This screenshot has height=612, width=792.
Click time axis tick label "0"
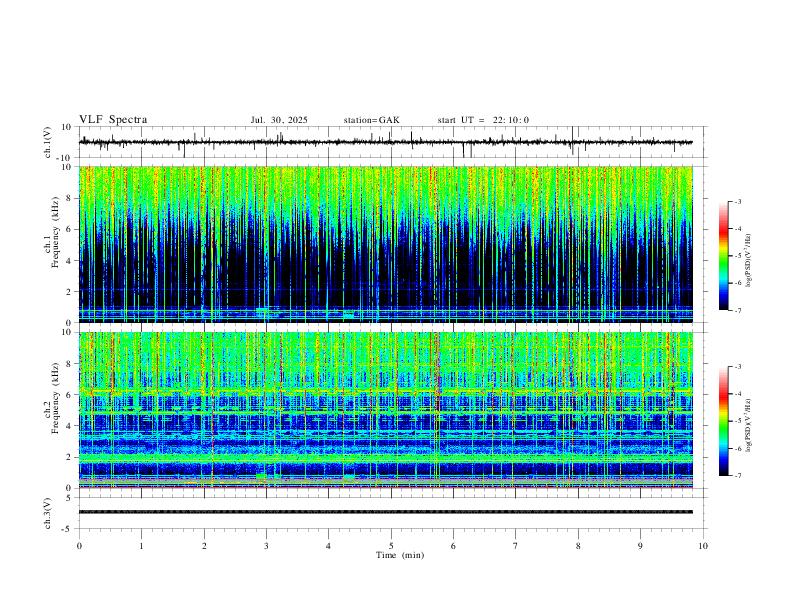(x=79, y=546)
